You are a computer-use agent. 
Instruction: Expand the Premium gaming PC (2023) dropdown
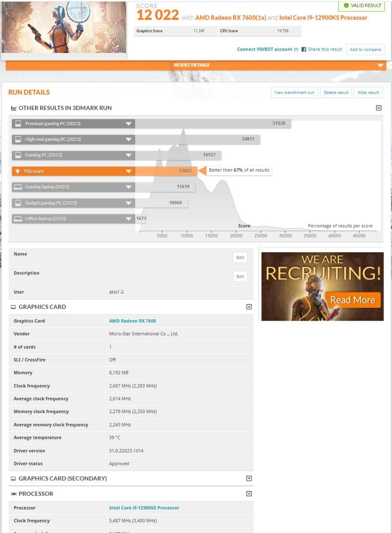(x=128, y=124)
